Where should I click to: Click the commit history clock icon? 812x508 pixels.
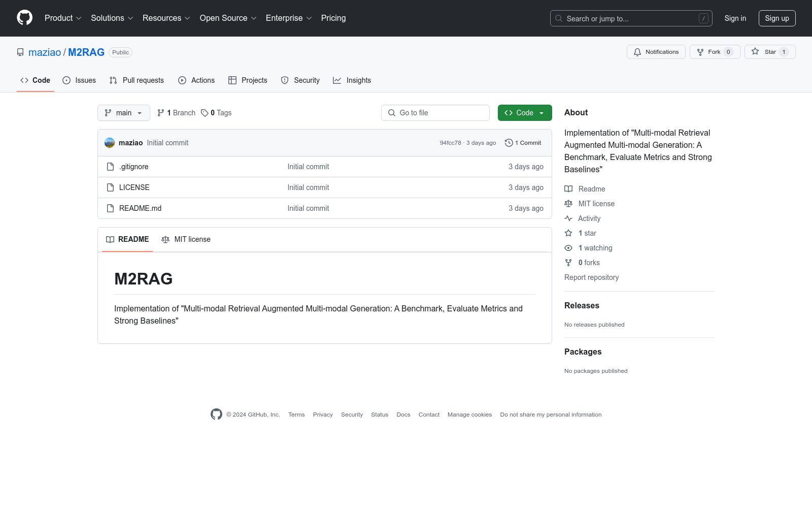coord(509,143)
